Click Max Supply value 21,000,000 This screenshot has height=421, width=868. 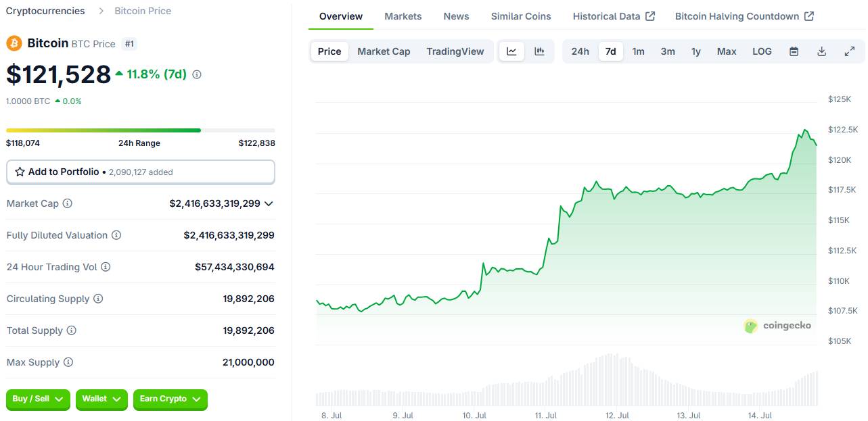(x=248, y=362)
